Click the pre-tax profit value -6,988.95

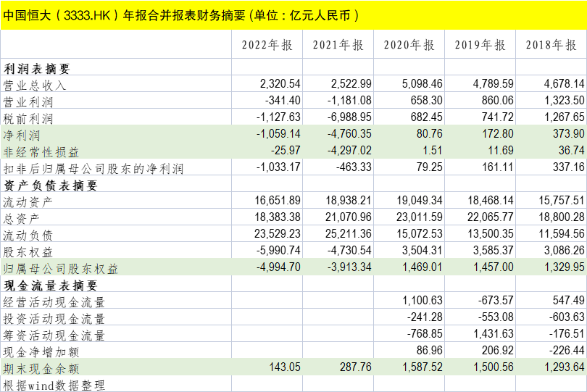coord(349,117)
